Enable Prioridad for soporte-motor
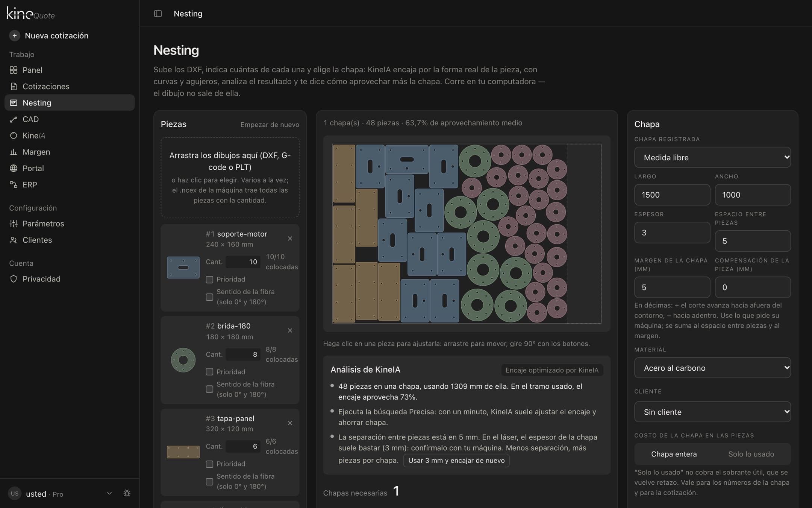Viewport: 812px width, 508px height. point(209,280)
